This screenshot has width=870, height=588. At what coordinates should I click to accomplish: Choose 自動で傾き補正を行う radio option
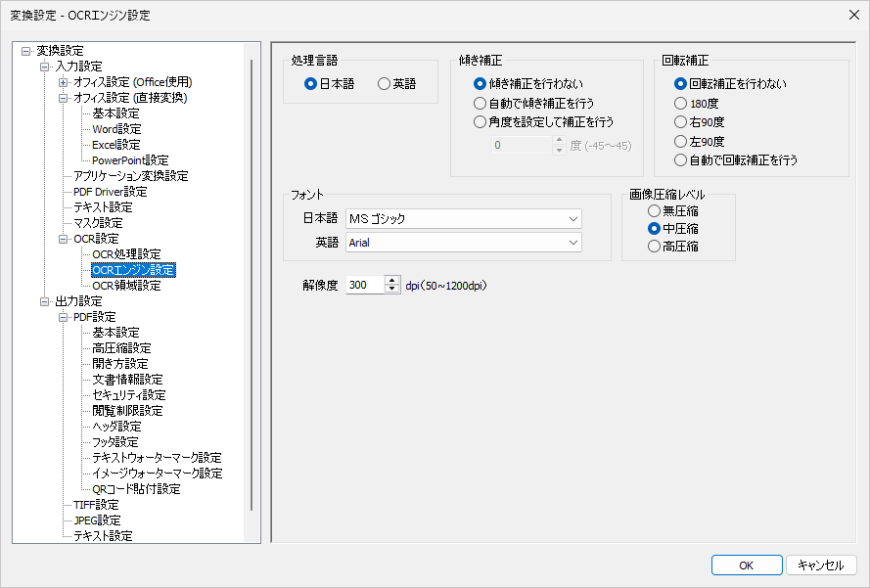click(x=480, y=103)
